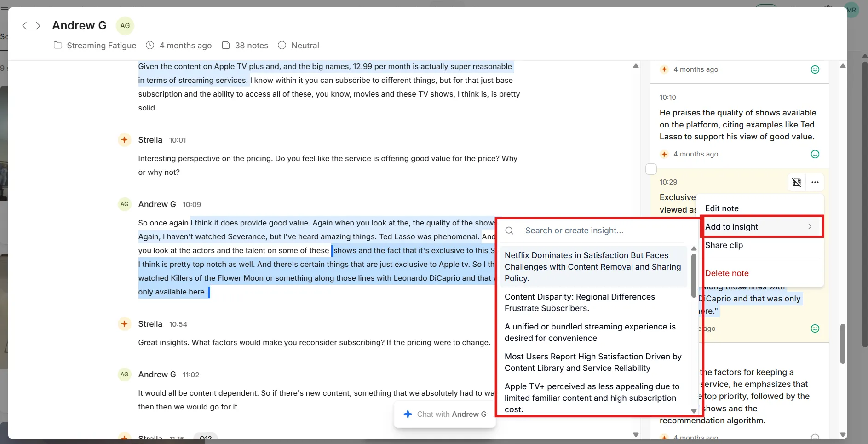Viewport: 868px width, 444px height.
Task: Click the transcript scroll-down arrow
Action: (636, 435)
